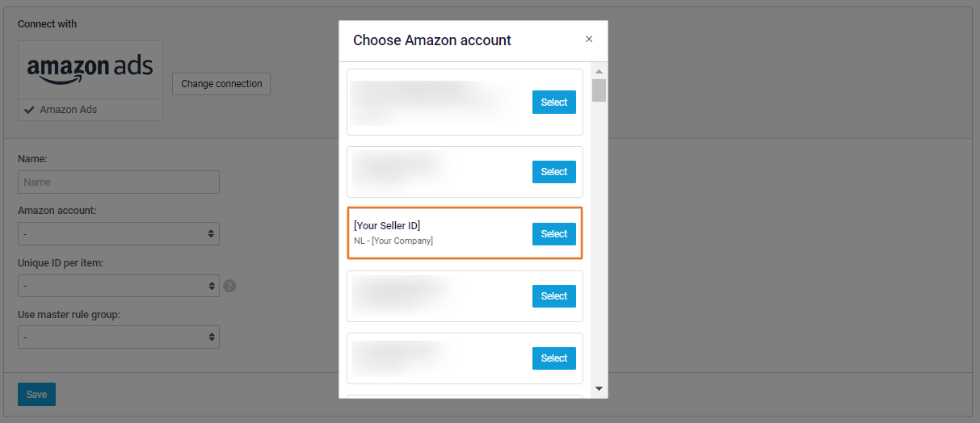The image size is (980, 423).
Task: Open help icon next to Unique ID dropdown
Action: tap(229, 286)
